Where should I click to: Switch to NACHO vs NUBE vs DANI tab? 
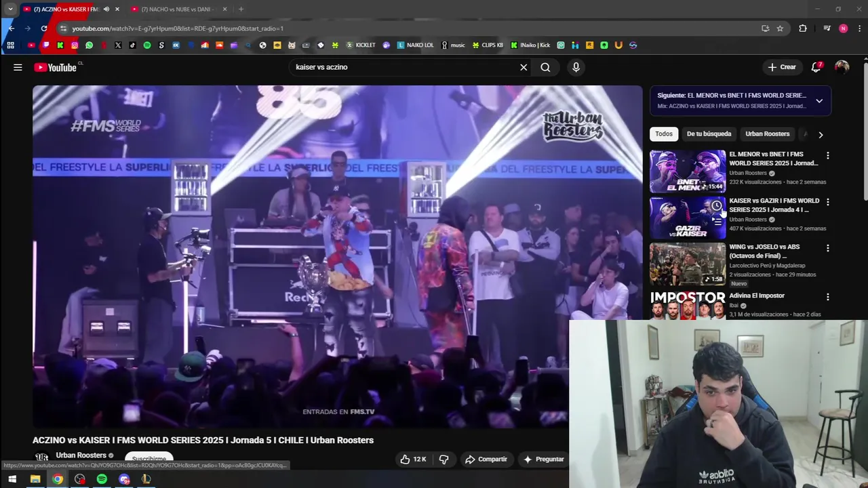178,9
